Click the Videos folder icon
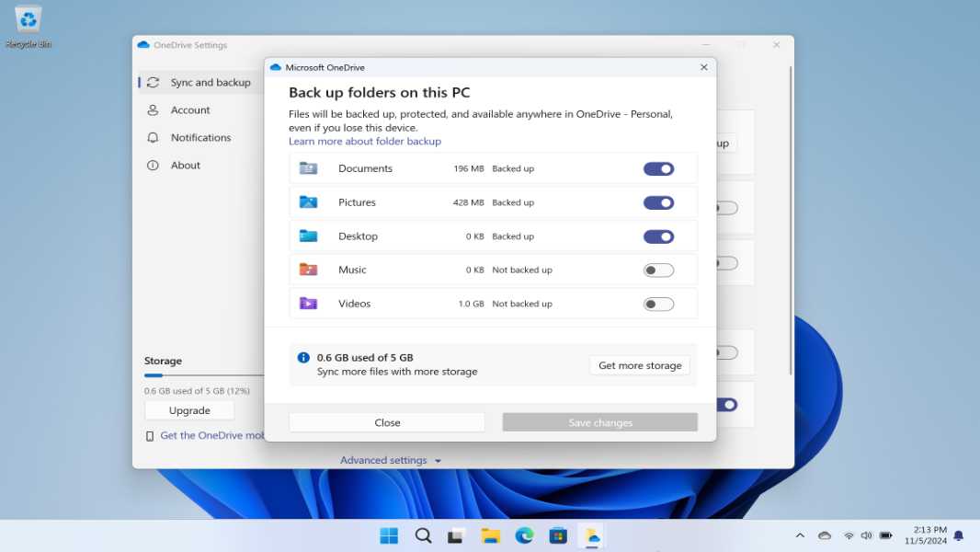This screenshot has width=980, height=552. 308,304
